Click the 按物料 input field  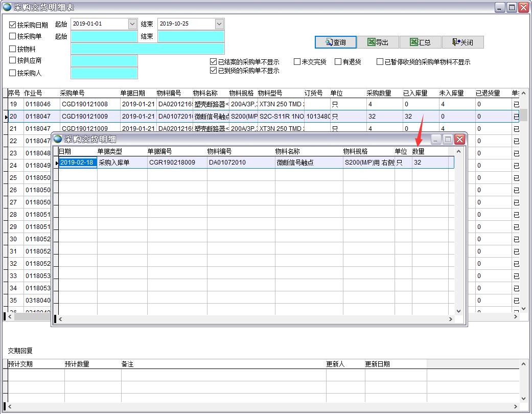[x=148, y=49]
